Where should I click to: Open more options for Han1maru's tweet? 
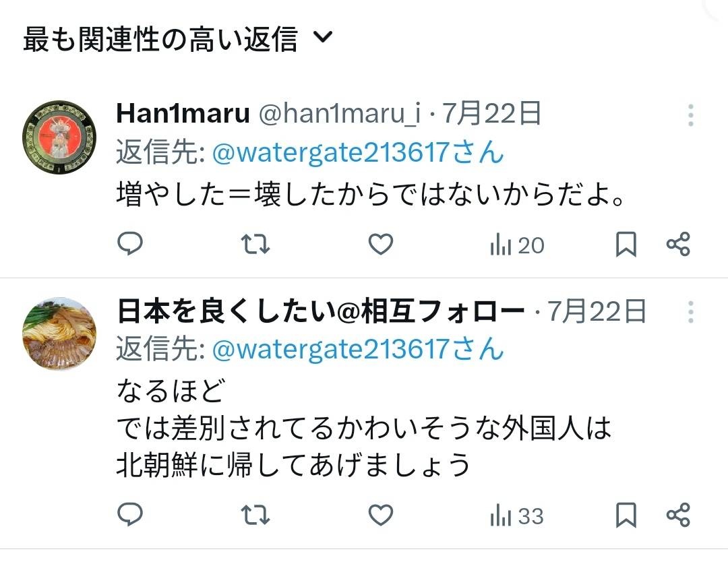[691, 115]
